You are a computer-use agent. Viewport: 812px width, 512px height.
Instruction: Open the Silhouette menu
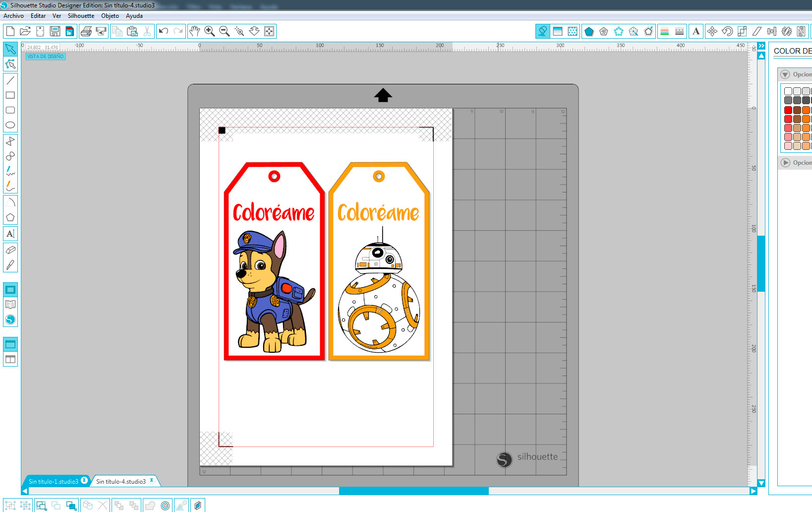click(81, 16)
